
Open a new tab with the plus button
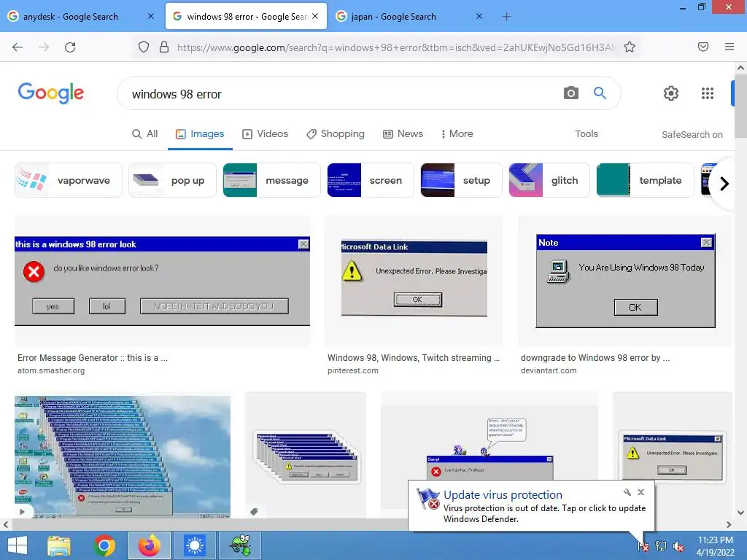pyautogui.click(x=506, y=17)
